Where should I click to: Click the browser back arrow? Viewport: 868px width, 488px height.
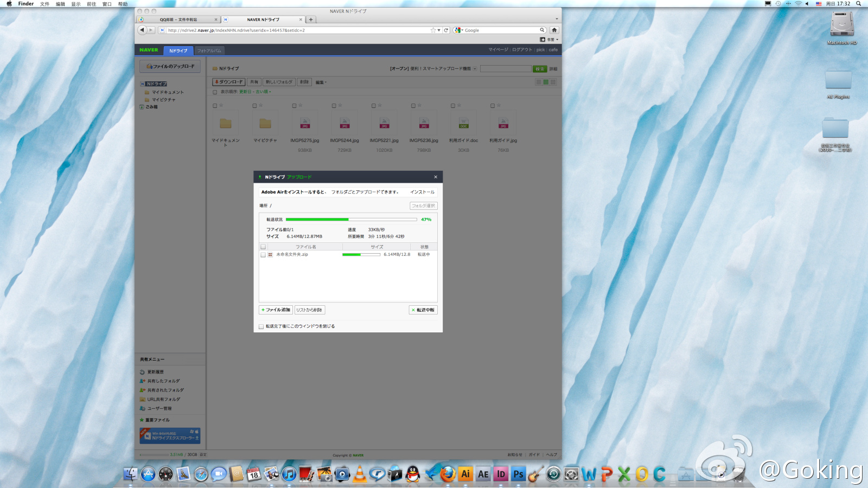pos(142,30)
